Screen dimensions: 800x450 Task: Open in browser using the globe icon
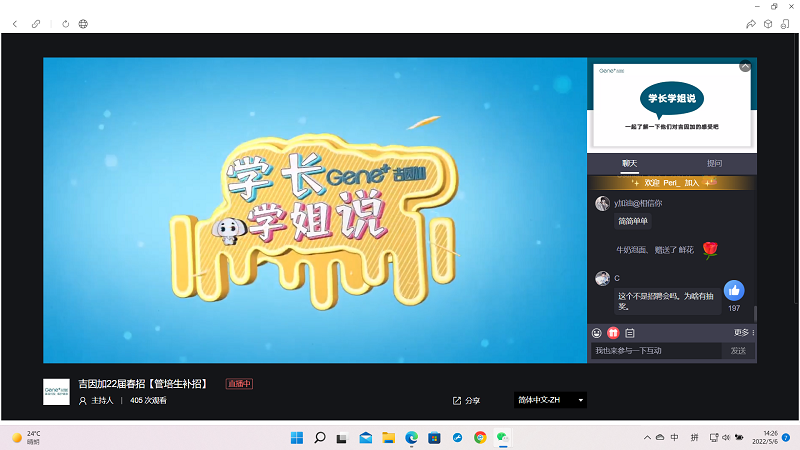click(x=82, y=23)
